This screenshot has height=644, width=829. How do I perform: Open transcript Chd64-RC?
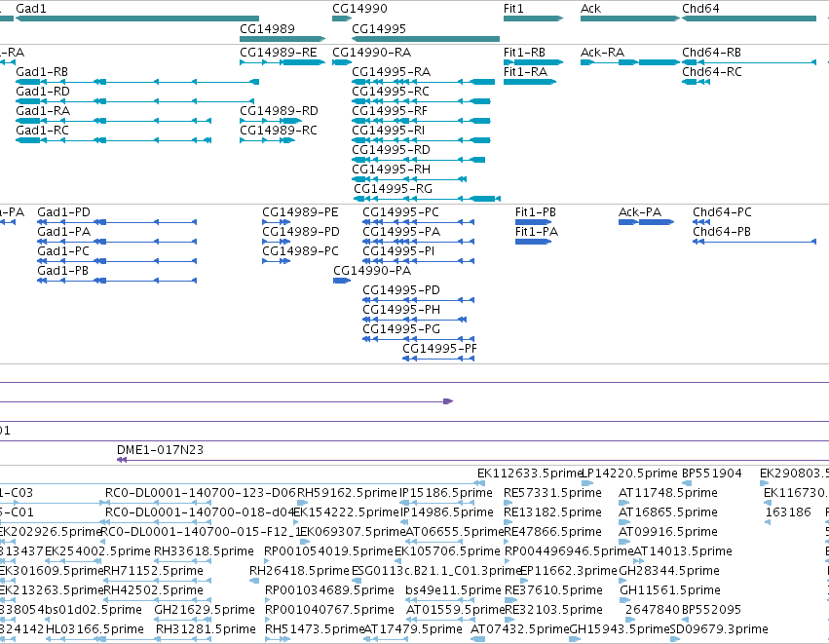click(712, 72)
